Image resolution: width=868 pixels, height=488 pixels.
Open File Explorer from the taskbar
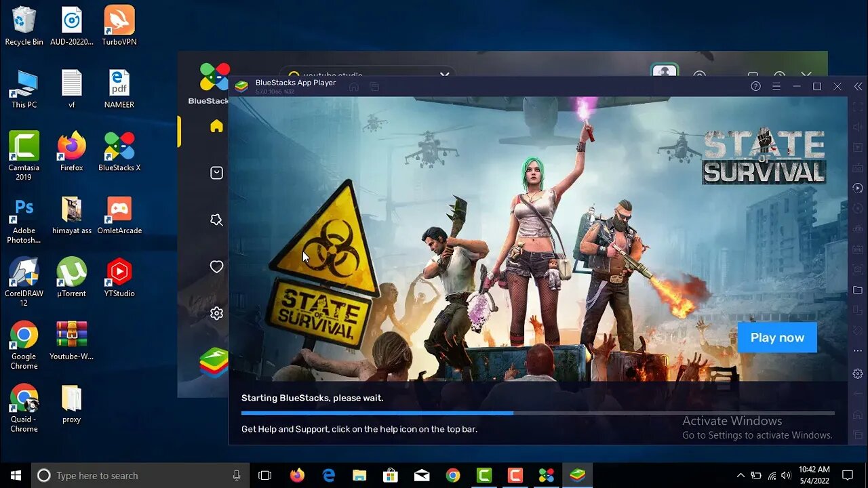pos(359,476)
